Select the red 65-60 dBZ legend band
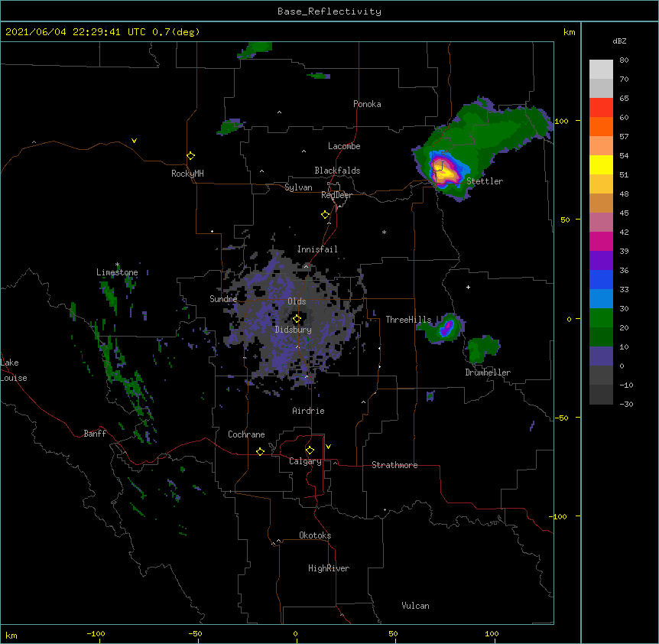 point(601,108)
